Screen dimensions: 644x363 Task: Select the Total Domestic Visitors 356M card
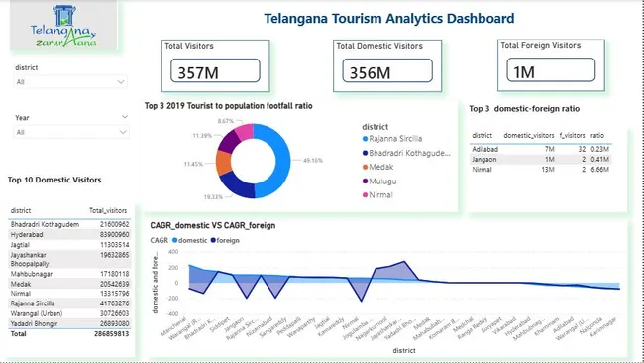point(387,65)
